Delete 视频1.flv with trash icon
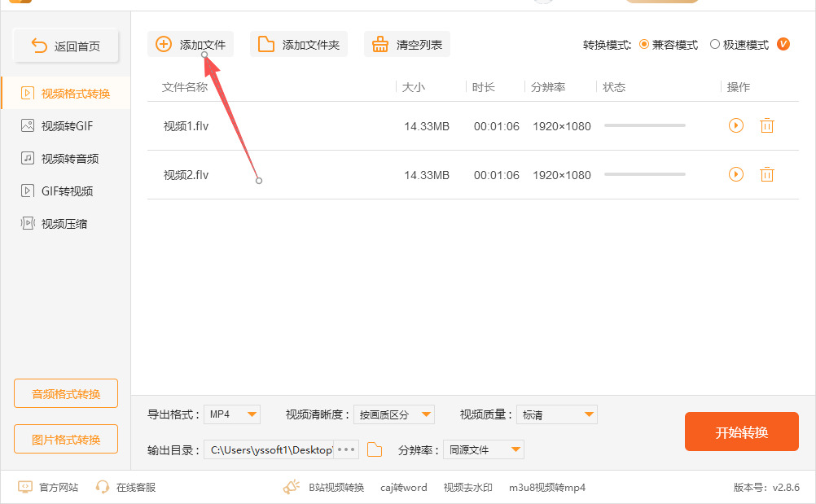This screenshot has width=816, height=504. point(766,125)
